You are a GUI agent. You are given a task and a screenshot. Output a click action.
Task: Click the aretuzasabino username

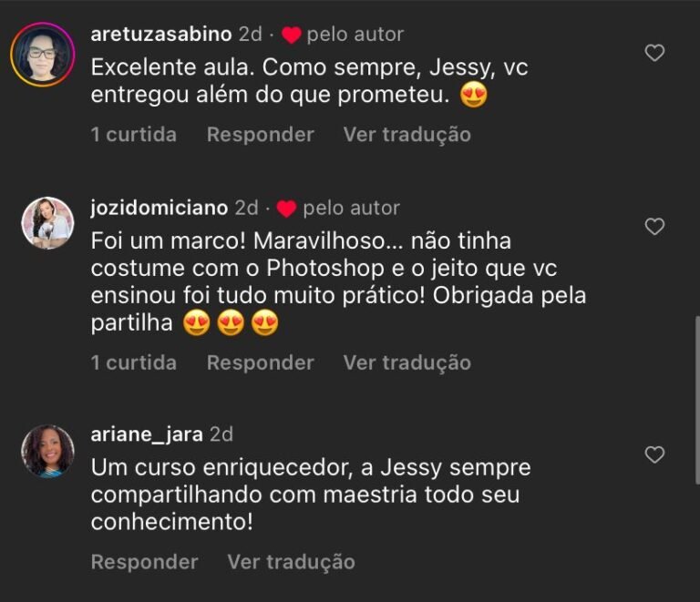coord(161,35)
